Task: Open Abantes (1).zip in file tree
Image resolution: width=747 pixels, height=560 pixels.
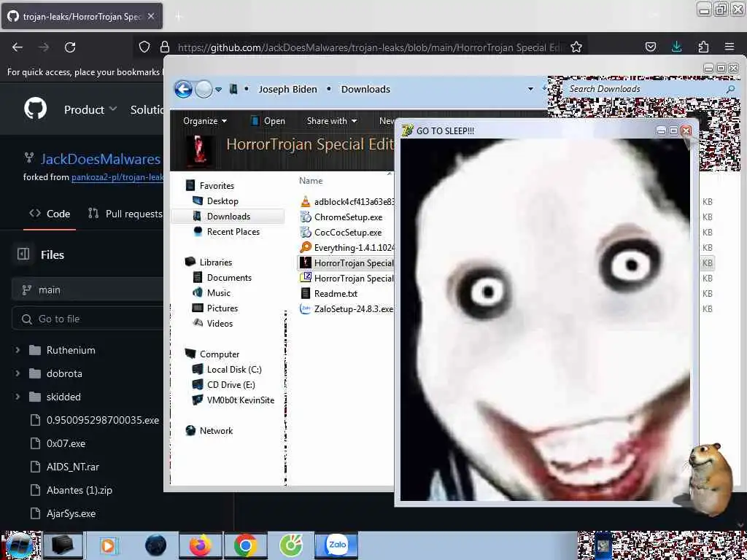Action: [x=79, y=490]
